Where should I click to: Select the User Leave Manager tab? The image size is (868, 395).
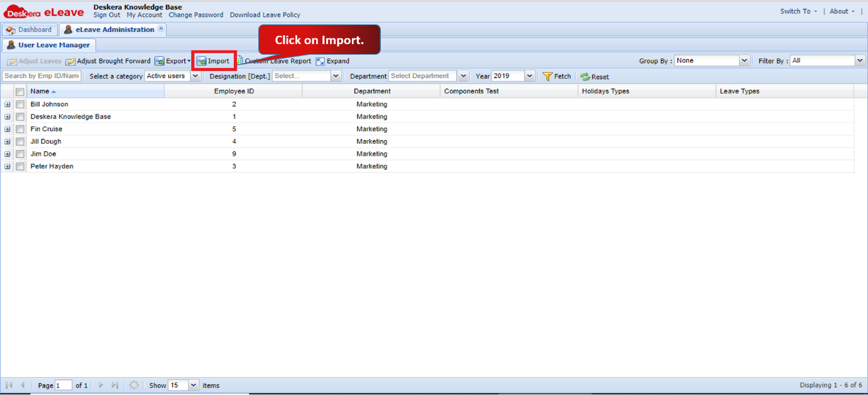(49, 45)
